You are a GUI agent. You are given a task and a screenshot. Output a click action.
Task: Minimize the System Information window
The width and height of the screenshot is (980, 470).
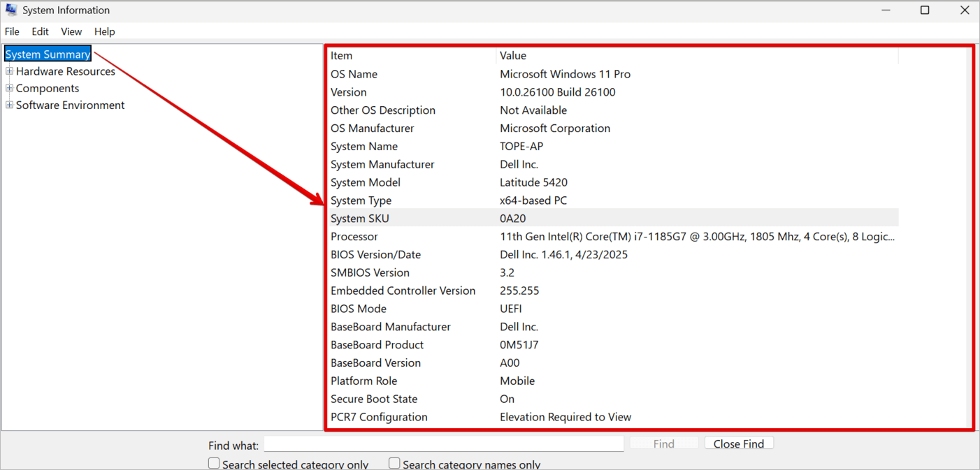(x=886, y=10)
